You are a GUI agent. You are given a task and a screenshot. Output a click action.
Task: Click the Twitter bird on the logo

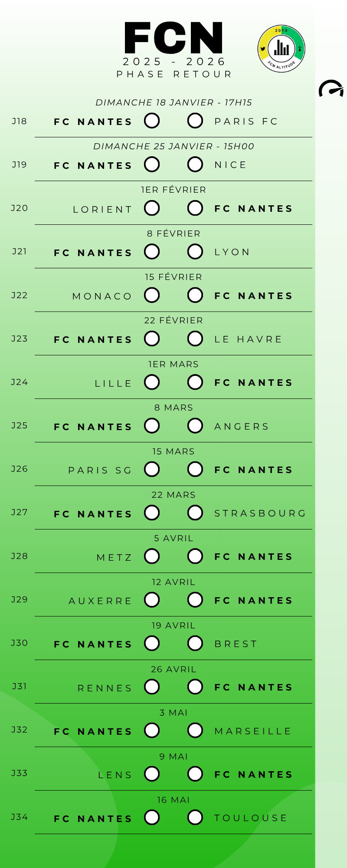pyautogui.click(x=263, y=49)
